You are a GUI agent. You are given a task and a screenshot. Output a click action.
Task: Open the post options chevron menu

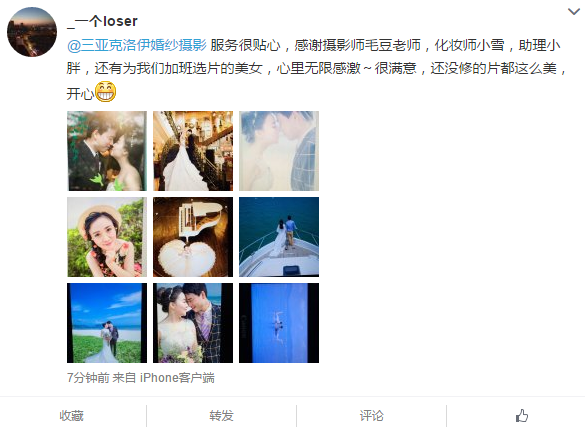pyautogui.click(x=573, y=12)
